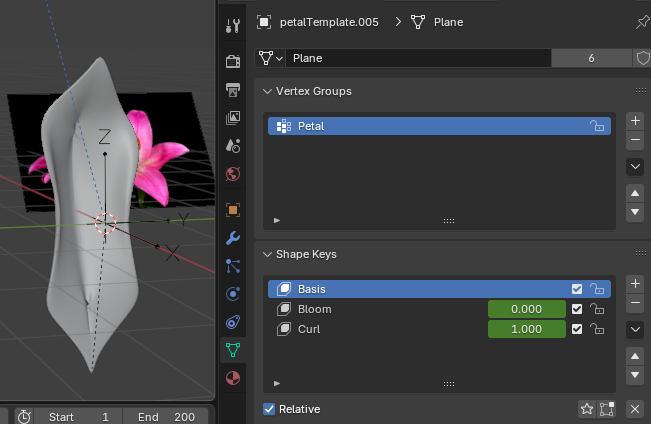Open the Particles properties tab
The width and height of the screenshot is (651, 424).
click(233, 266)
